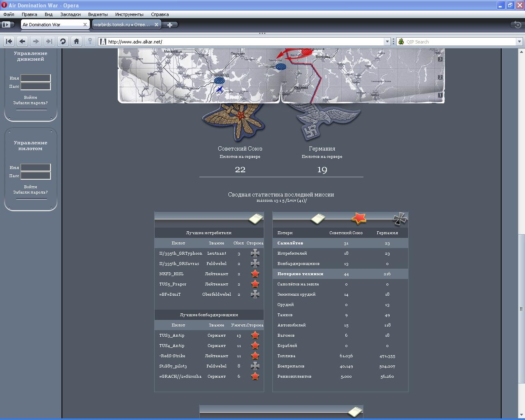Image resolution: width=525 pixels, height=420 pixels.
Task: Click Забыли пароль? under Управление пилотом
Action: click(30, 192)
